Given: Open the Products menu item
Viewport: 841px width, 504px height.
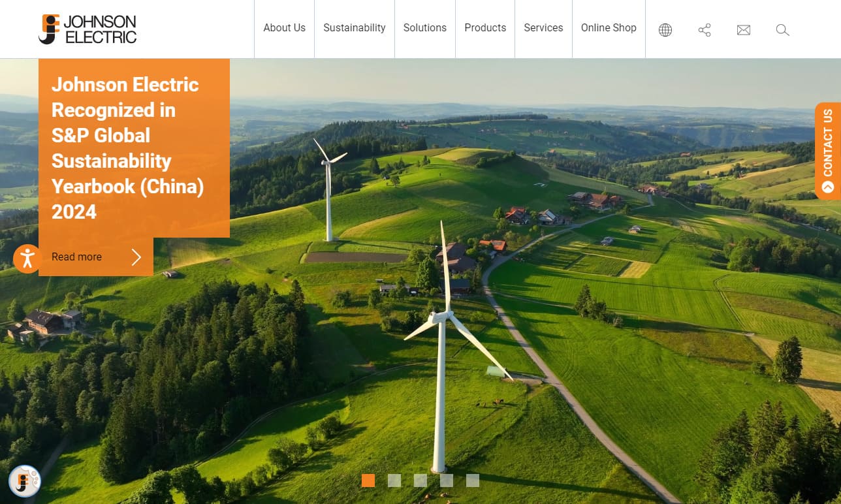Looking at the screenshot, I should coord(485,28).
